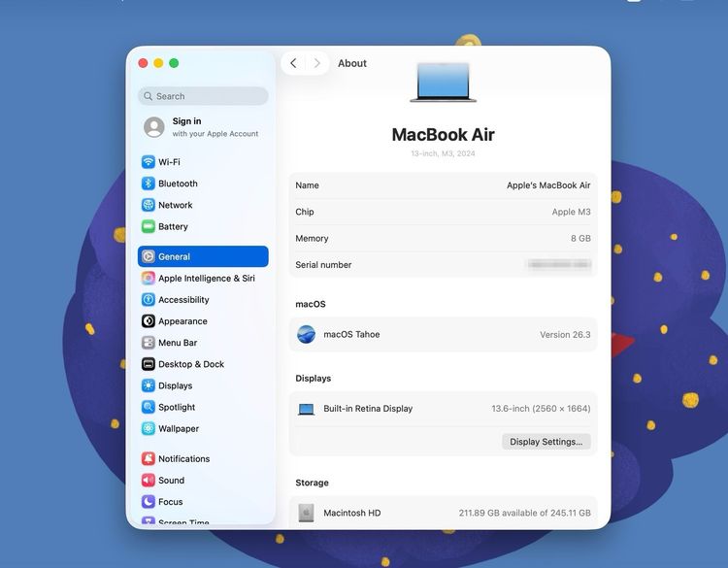
Task: Click the 211.89 GB available storage text
Action: tap(524, 513)
